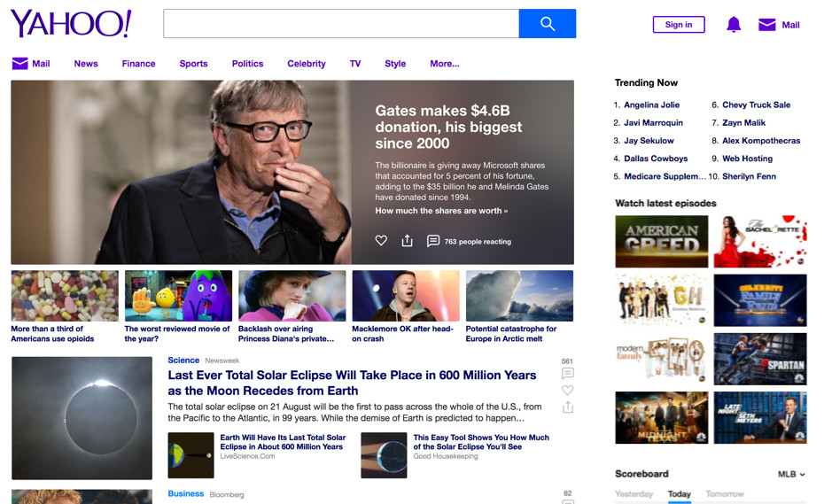
Task: Open trending topic Angelina Jolie
Action: (x=651, y=105)
